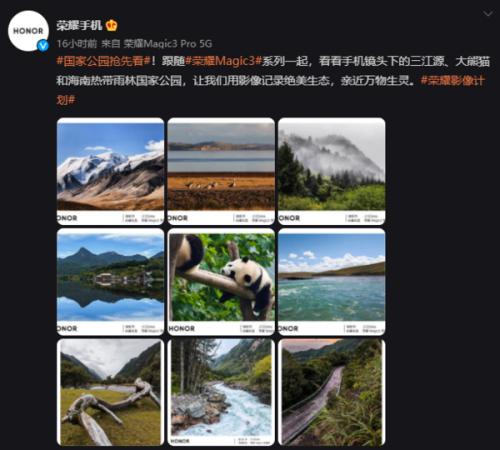Screen dimensions: 500x450
Task: Open the 荣耀手机 username link
Action: coord(79,25)
